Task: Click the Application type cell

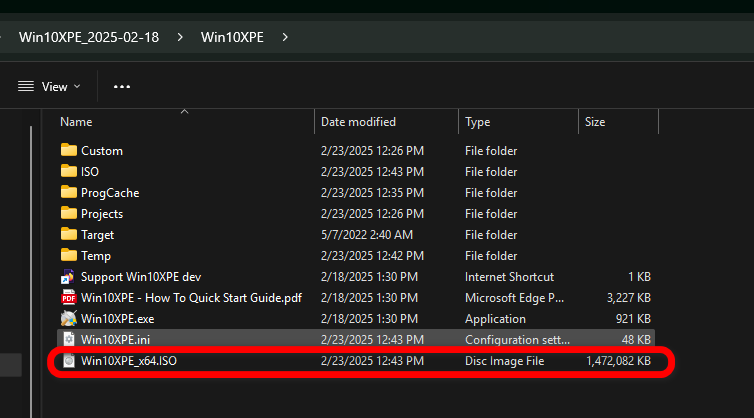Action: point(495,319)
